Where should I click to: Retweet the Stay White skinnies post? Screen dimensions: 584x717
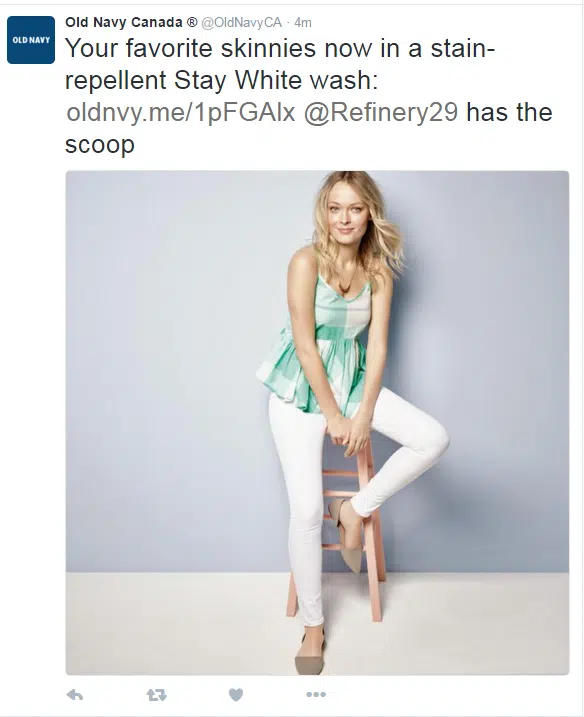(x=156, y=695)
